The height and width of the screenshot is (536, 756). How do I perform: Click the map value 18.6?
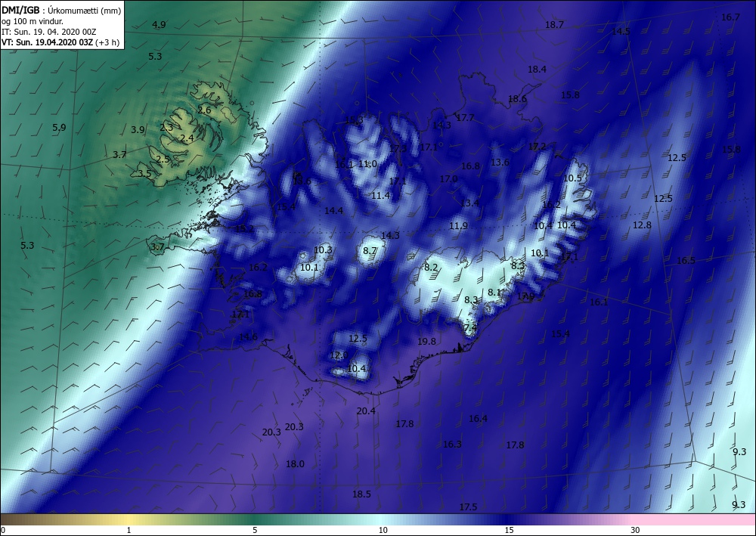(x=517, y=99)
